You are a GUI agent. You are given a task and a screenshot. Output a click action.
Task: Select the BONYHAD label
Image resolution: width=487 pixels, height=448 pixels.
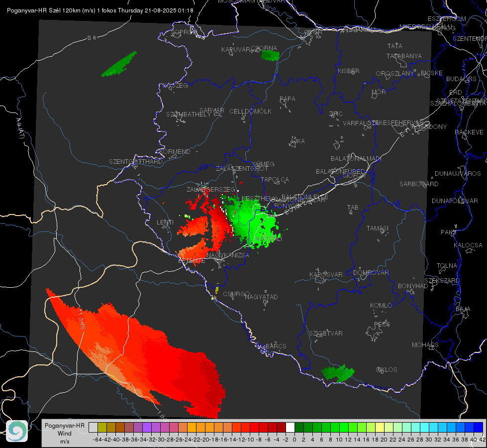pyautogui.click(x=413, y=286)
